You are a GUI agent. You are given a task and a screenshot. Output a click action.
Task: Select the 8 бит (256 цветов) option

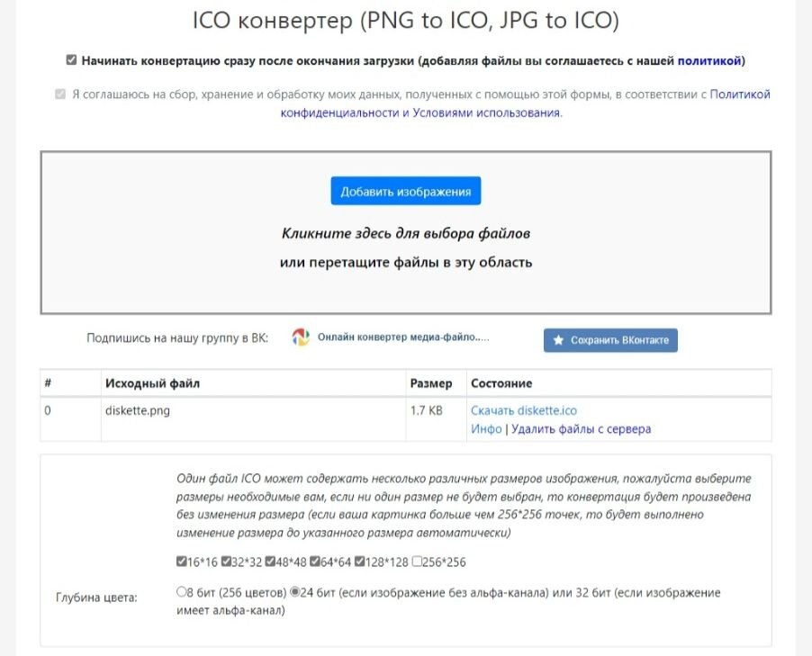181,591
